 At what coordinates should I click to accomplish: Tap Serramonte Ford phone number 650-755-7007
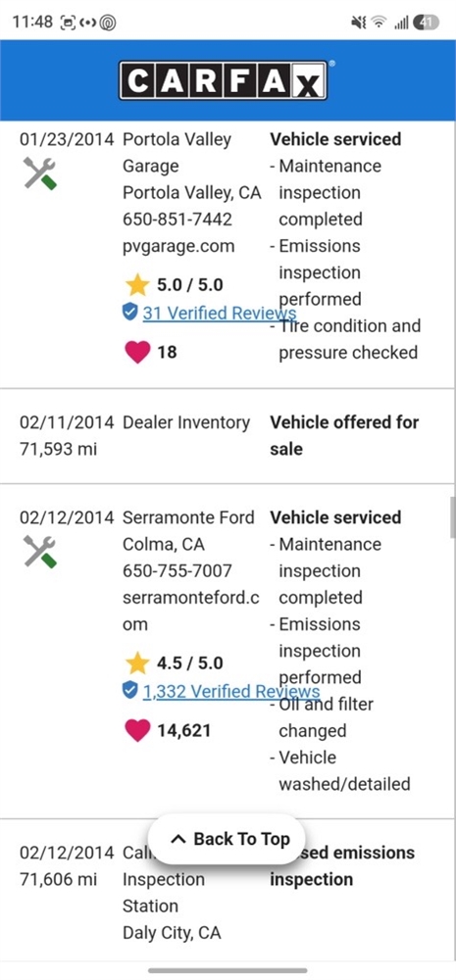coord(177,570)
